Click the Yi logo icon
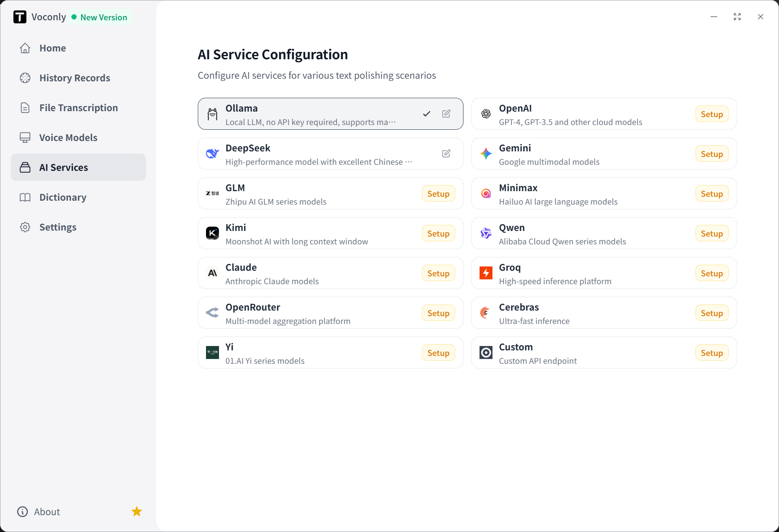The width and height of the screenshot is (779, 532). pos(212,353)
